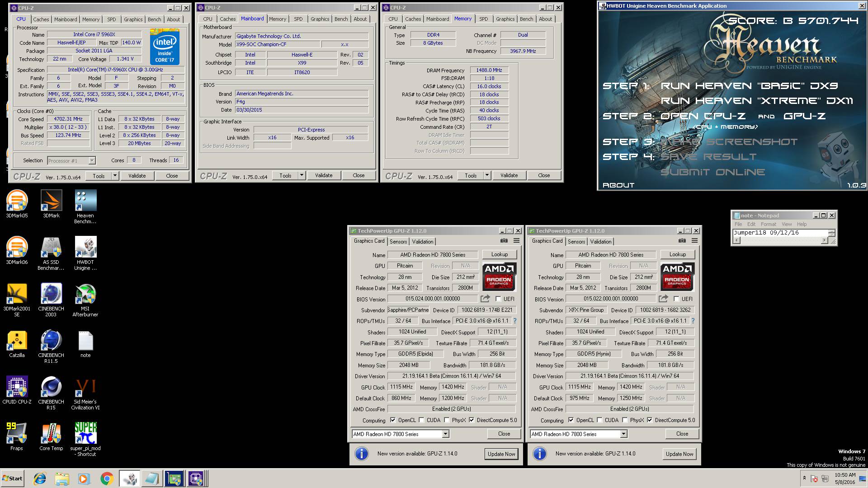Click the camera screenshot icon in left GPU-Z
Image resolution: width=868 pixels, height=488 pixels.
504,241
